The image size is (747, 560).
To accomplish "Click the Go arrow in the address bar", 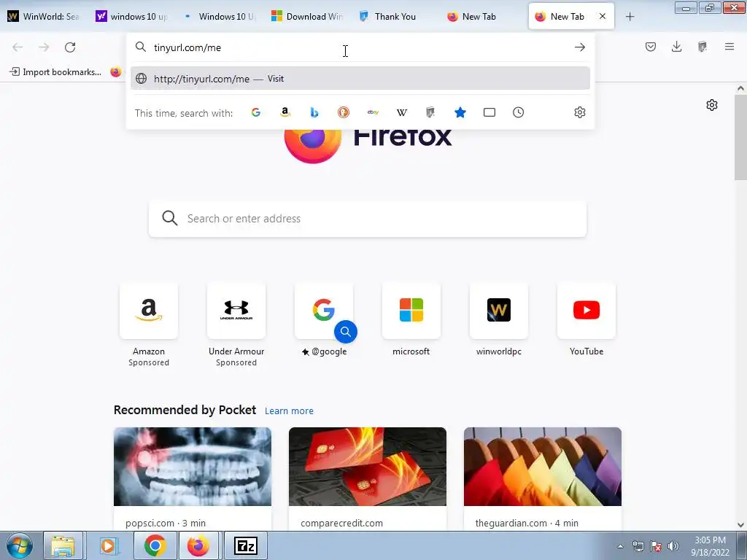I will click(579, 47).
